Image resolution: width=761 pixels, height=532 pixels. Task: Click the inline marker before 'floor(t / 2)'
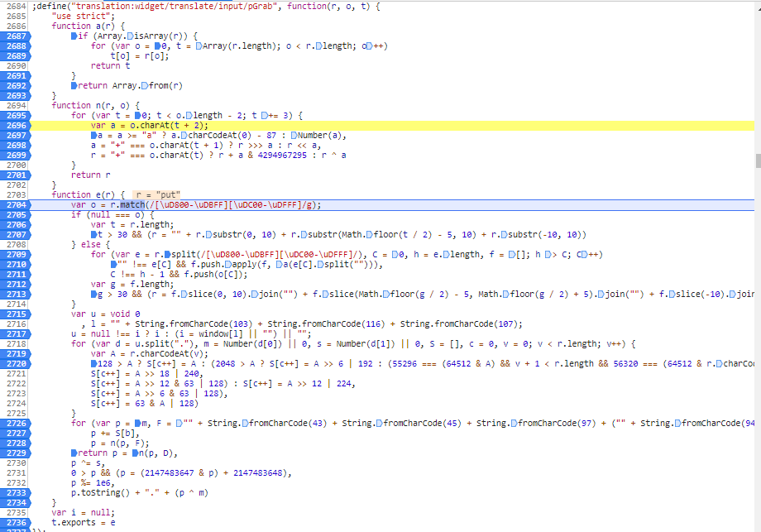[x=370, y=234]
